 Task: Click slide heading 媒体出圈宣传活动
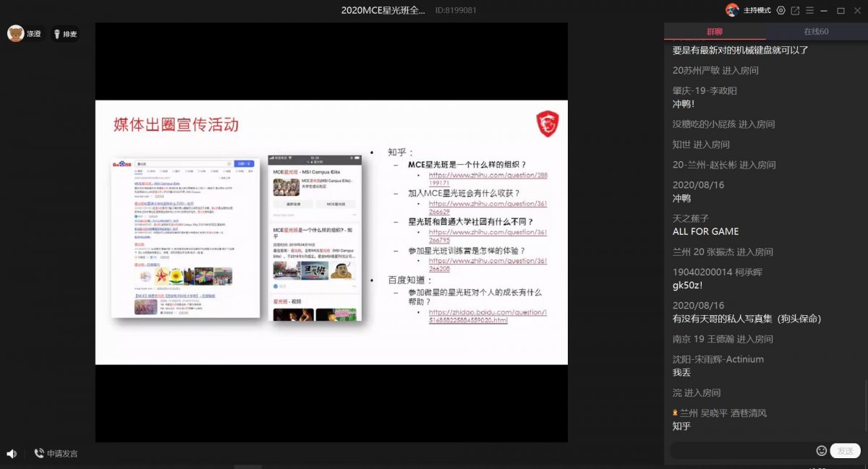click(x=176, y=124)
